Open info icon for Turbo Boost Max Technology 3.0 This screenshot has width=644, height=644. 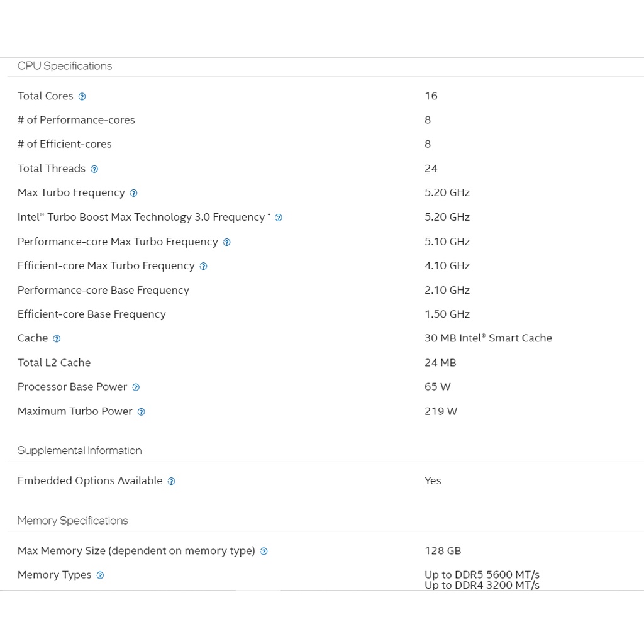(279, 218)
